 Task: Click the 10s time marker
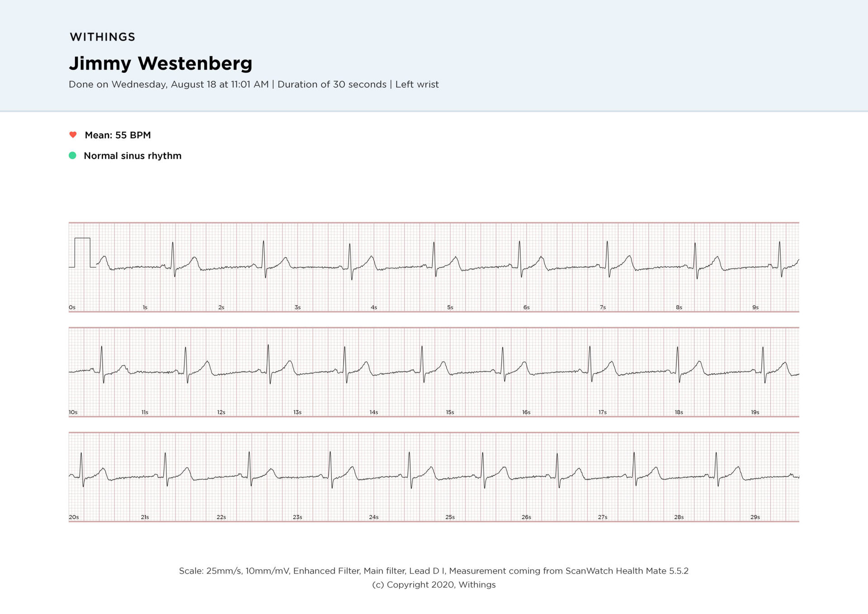point(73,412)
